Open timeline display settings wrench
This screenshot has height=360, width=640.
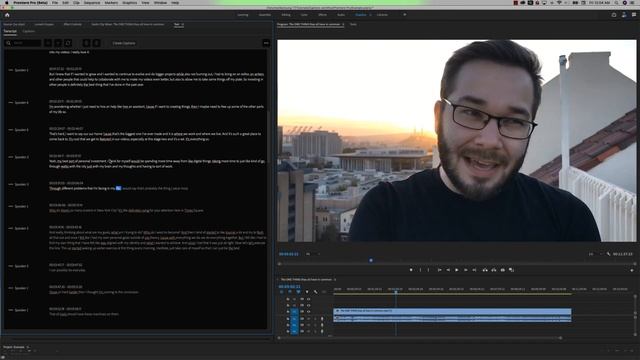click(x=316, y=292)
